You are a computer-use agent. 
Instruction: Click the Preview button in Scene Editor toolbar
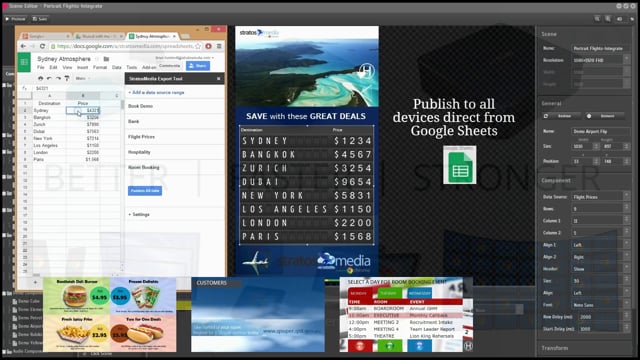click(x=16, y=19)
